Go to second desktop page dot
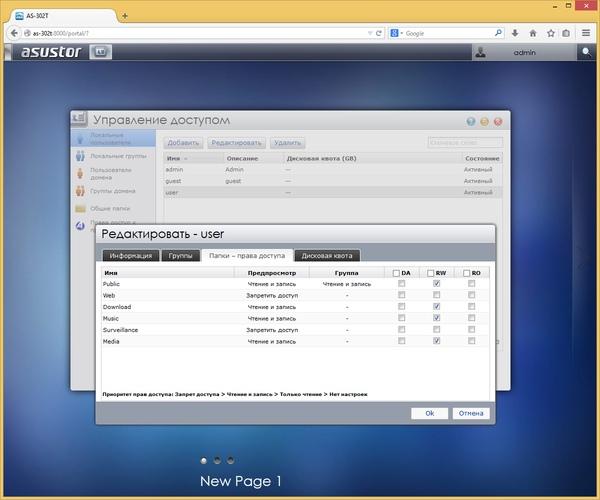Viewport: 600px width, 500px height. pos(217,461)
